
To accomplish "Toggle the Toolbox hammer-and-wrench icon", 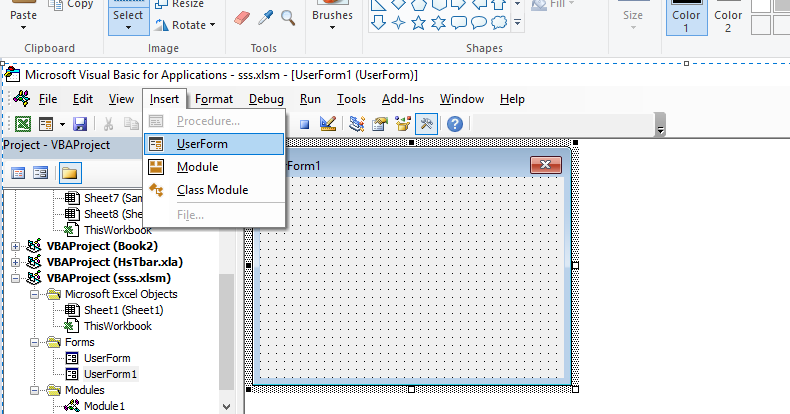I will (x=426, y=123).
